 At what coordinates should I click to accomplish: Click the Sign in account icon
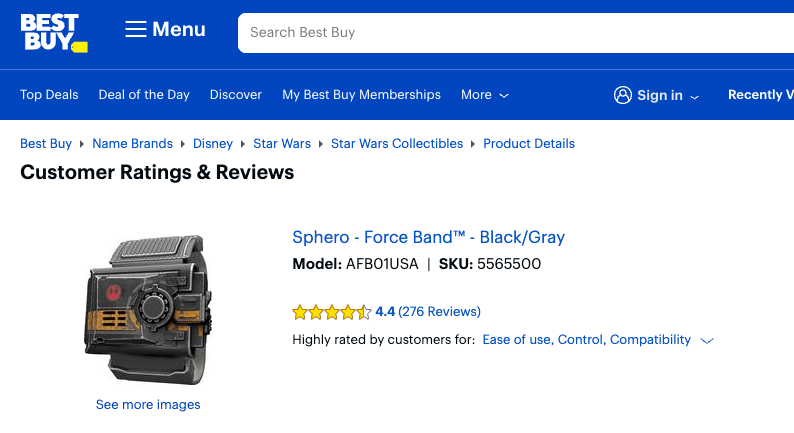coord(623,95)
